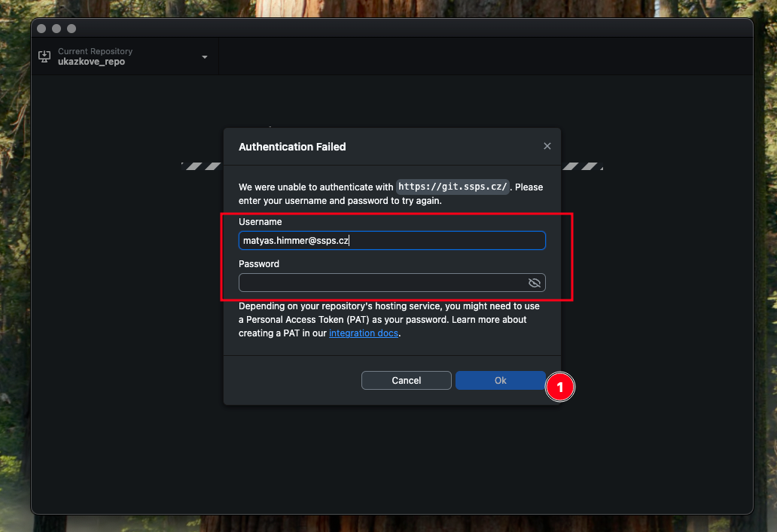Click the red step 1 badge
The width and height of the screenshot is (777, 532).
pos(560,387)
